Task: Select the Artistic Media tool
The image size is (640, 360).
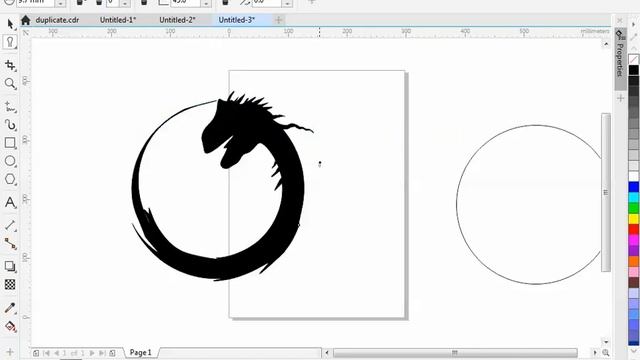Action: (x=10, y=125)
